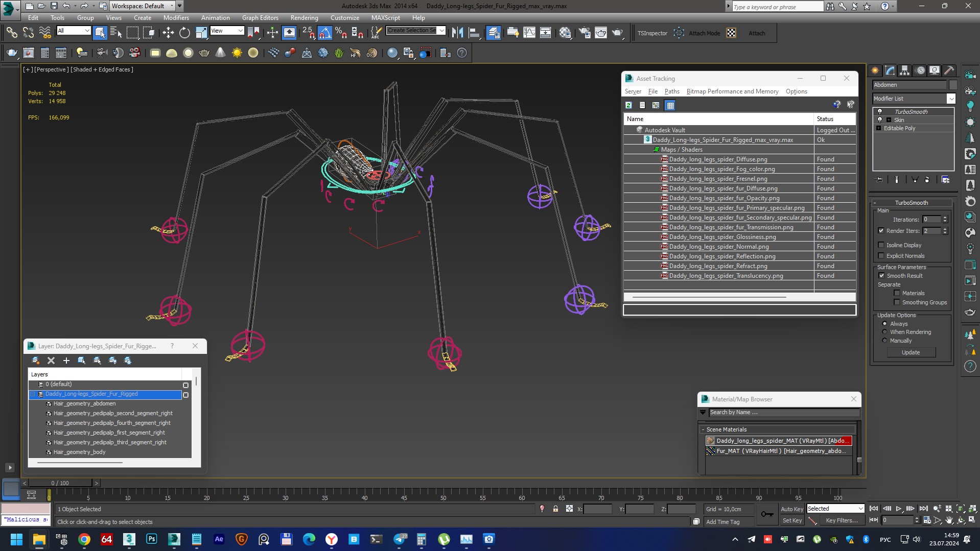Open the Material Editor from toolbar
980x551 pixels.
(x=565, y=33)
